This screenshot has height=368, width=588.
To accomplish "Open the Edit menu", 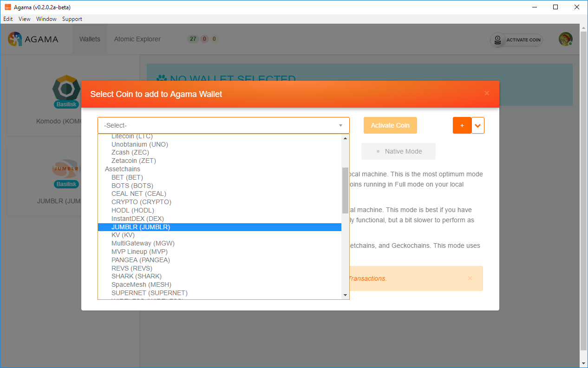I will 8,19.
